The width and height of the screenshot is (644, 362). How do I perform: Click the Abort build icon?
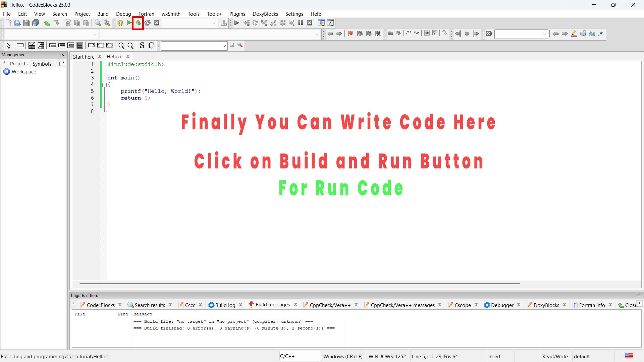tap(157, 23)
